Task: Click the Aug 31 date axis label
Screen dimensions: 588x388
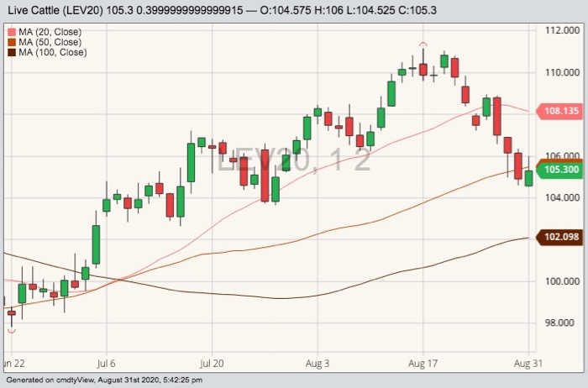Action: 528,364
